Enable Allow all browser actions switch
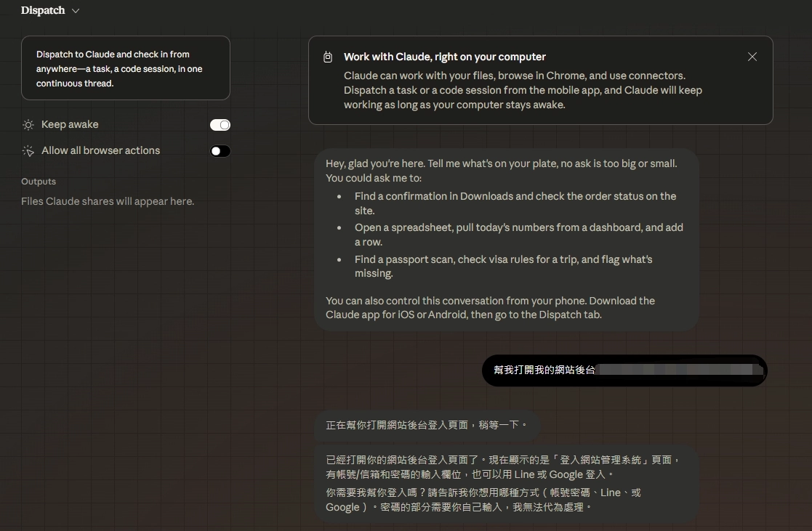 [x=220, y=151]
